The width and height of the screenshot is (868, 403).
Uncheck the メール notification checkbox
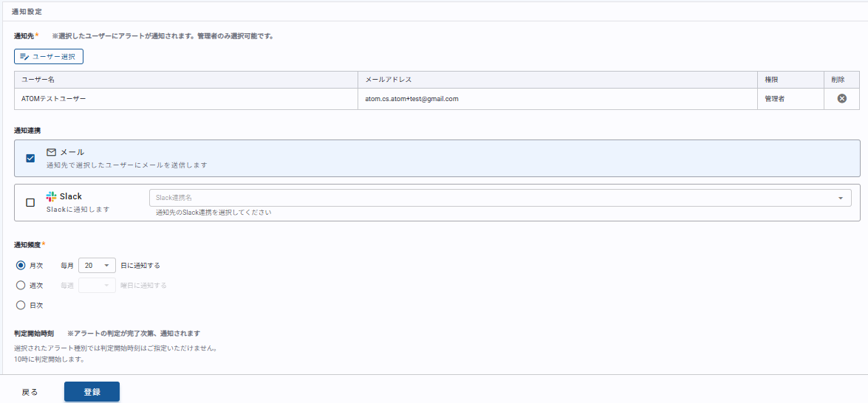coord(30,158)
